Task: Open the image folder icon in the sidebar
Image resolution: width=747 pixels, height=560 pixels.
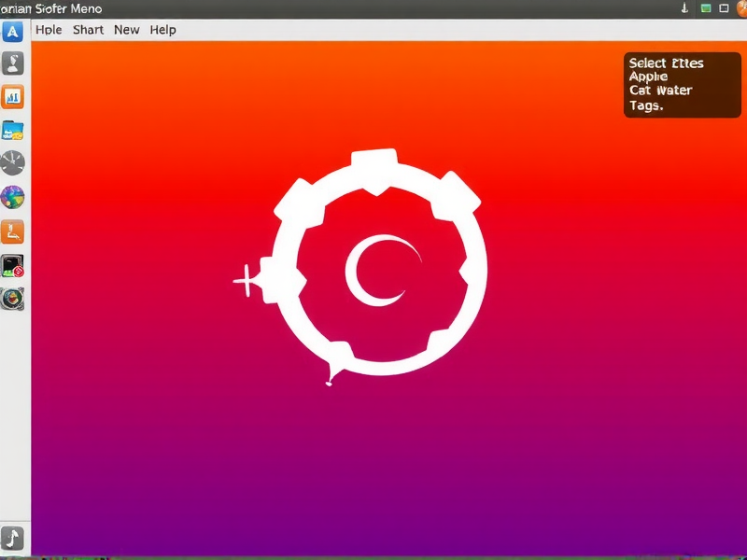Action: (13, 131)
